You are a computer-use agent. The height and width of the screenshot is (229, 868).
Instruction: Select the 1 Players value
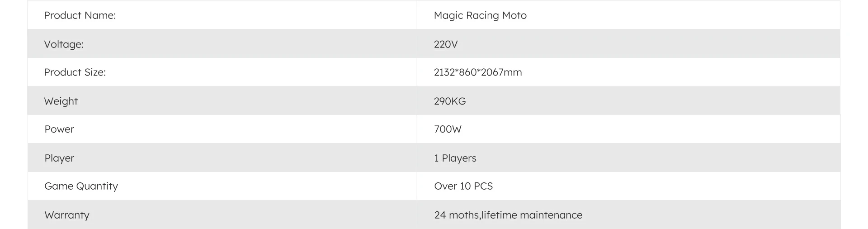pos(455,158)
